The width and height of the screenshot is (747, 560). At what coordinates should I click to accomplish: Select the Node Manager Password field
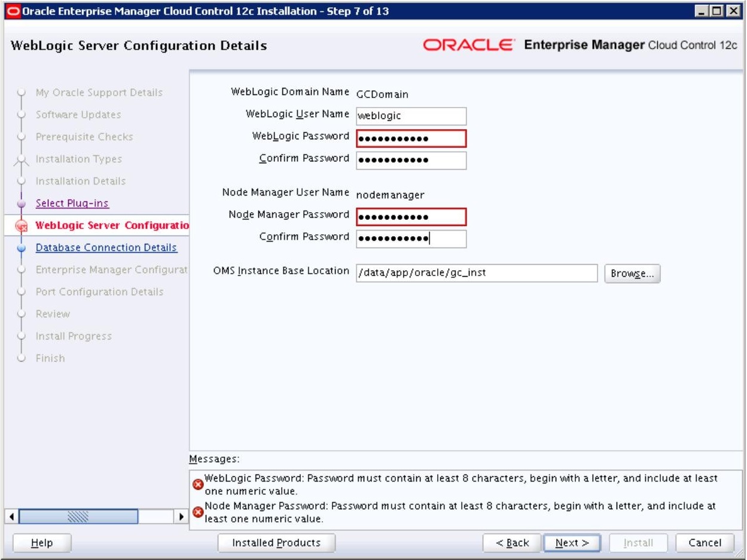pos(411,216)
